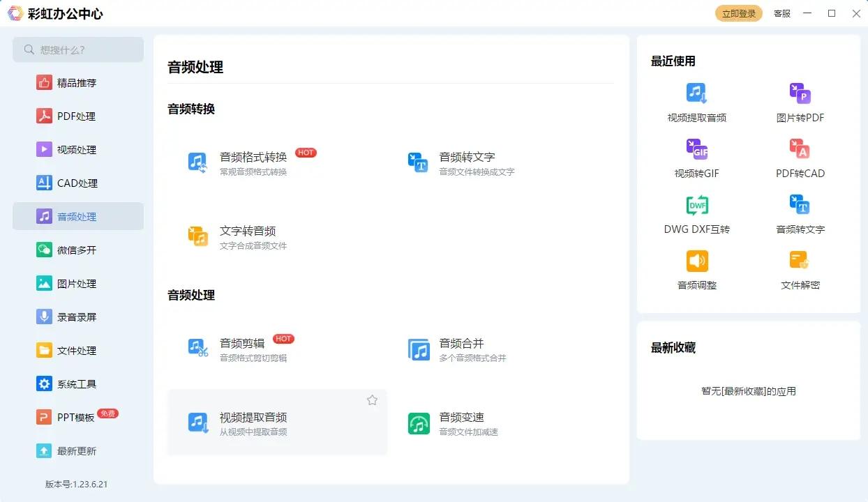
Task: Click the 音频转文字 icon in main panel
Action: [418, 162]
